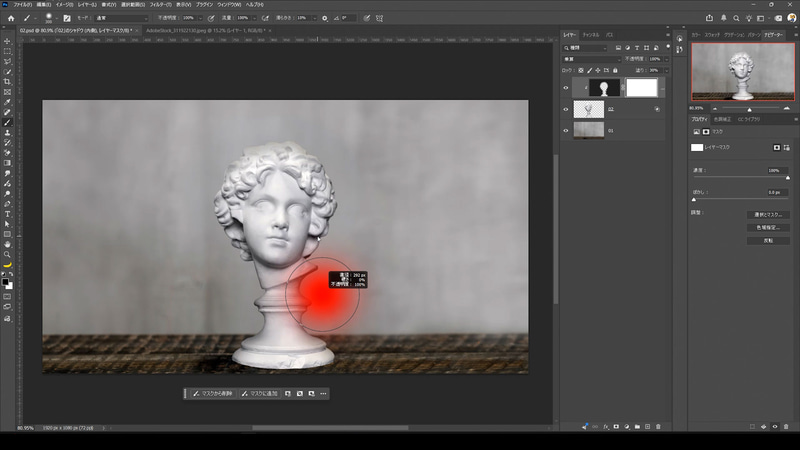Select the Clone Stamp tool
The height and width of the screenshot is (450, 800).
(7, 133)
